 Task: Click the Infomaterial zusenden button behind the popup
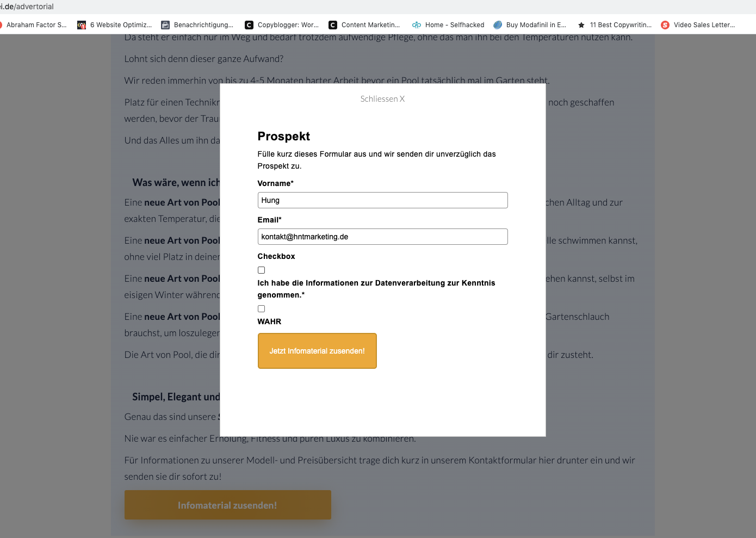click(227, 505)
